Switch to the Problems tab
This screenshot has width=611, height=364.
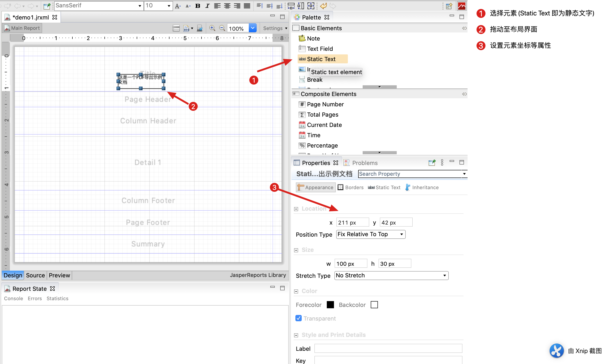(x=365, y=163)
